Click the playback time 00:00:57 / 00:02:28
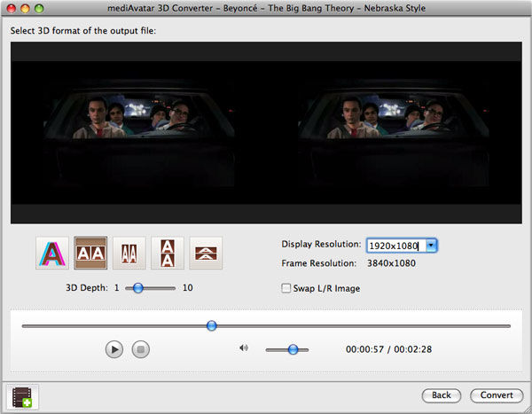Image resolution: width=532 pixels, height=414 pixels. (x=389, y=349)
